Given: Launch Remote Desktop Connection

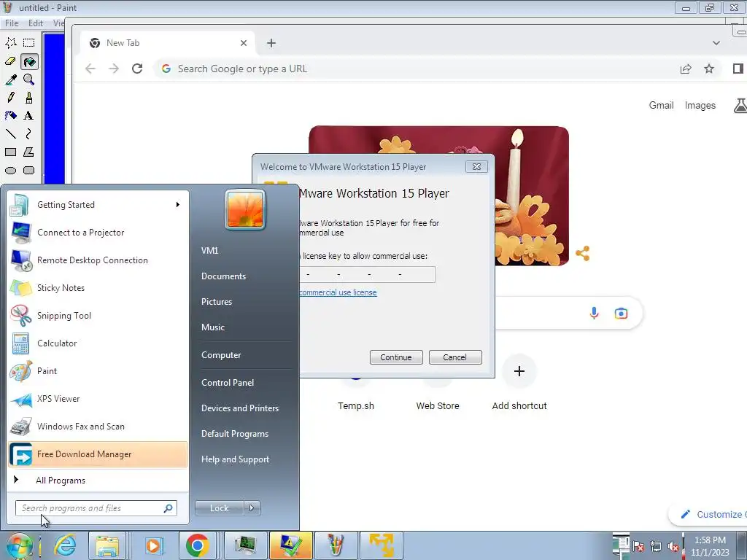Looking at the screenshot, I should point(98,260).
